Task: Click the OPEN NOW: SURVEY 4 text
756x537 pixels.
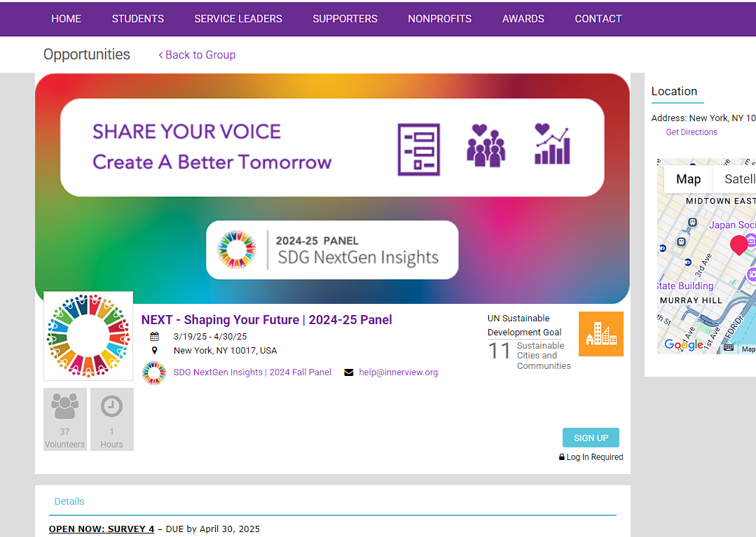Action: [x=102, y=529]
